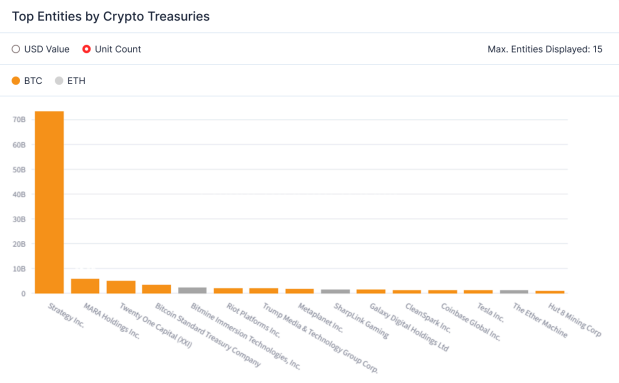This screenshot has height=383, width=619.
Task: Toggle the ETH legend series
Action: [70, 81]
